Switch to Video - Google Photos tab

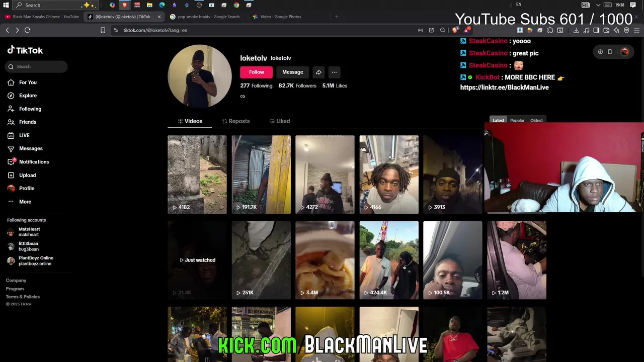click(278, 17)
